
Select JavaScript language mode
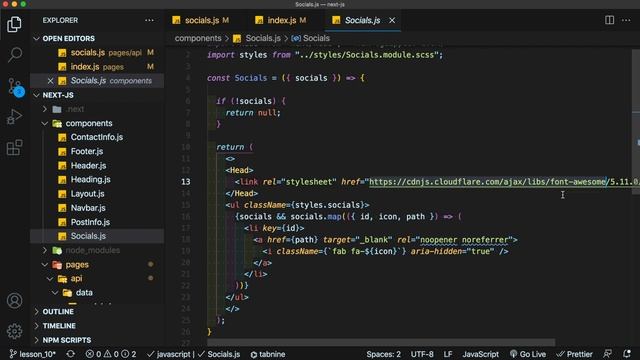(480, 354)
